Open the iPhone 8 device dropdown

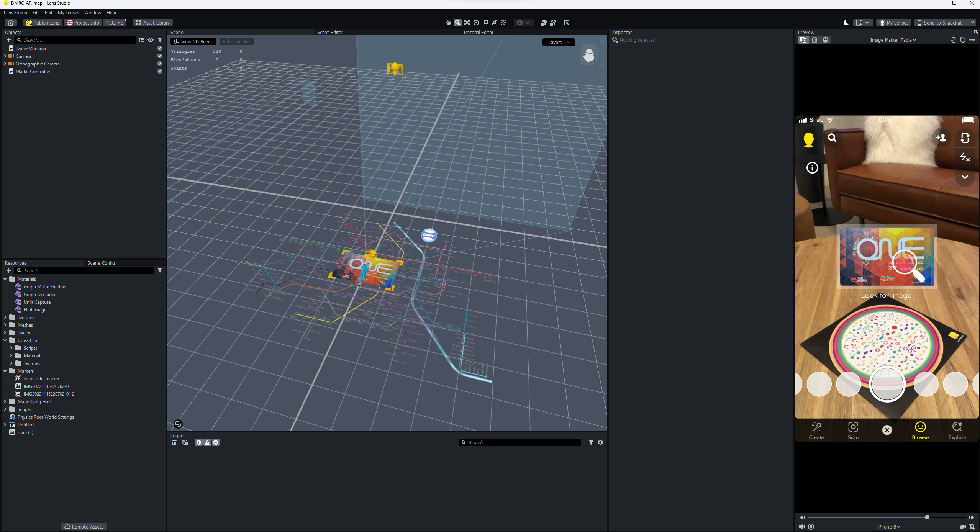(x=888, y=527)
